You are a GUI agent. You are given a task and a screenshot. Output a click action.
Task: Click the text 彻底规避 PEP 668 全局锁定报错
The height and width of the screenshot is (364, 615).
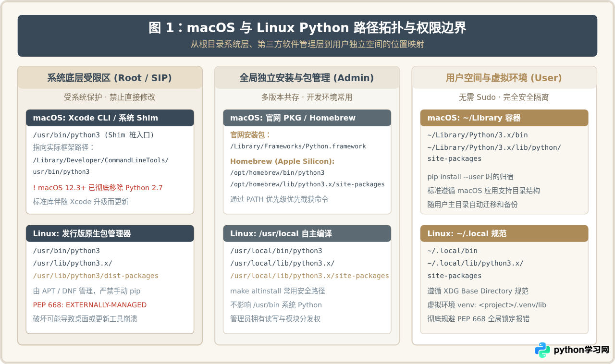coord(478,319)
